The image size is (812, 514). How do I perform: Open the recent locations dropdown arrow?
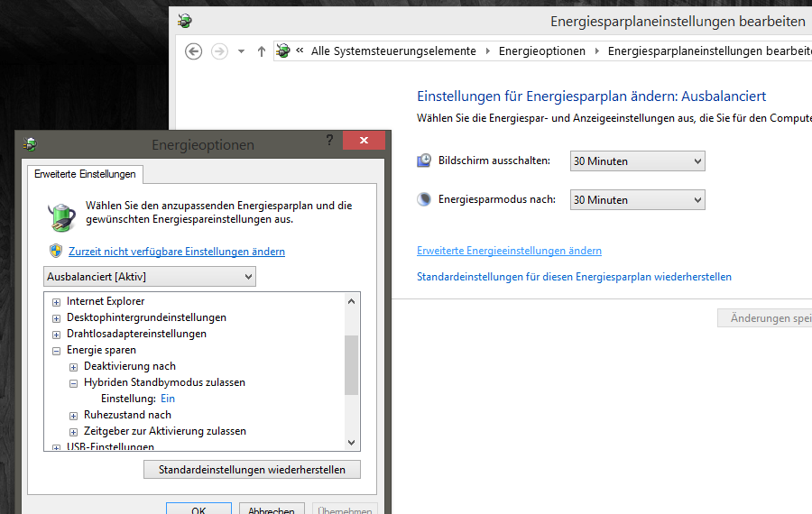(241, 51)
